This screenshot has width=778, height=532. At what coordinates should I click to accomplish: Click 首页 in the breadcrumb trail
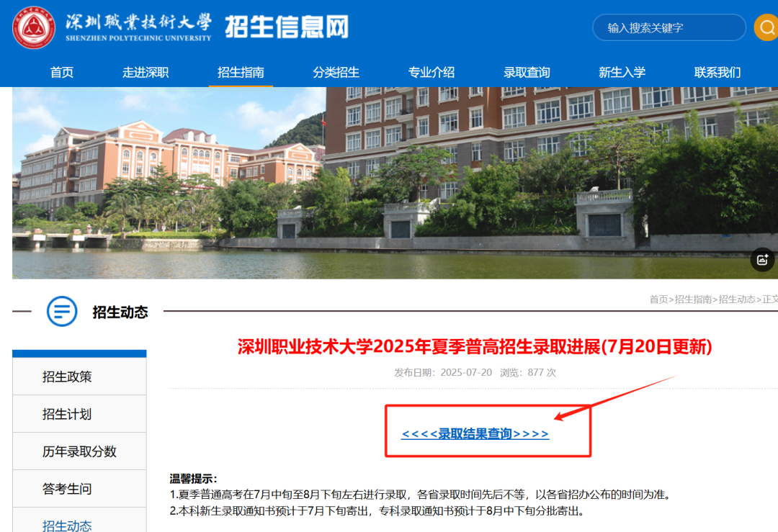[659, 299]
